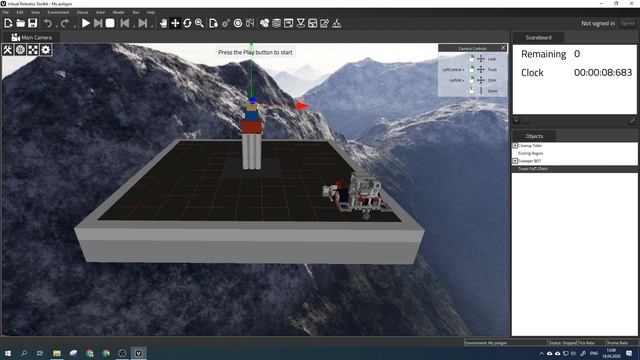Select the rotate tool in the toolbar
The image size is (640, 360).
tap(187, 23)
